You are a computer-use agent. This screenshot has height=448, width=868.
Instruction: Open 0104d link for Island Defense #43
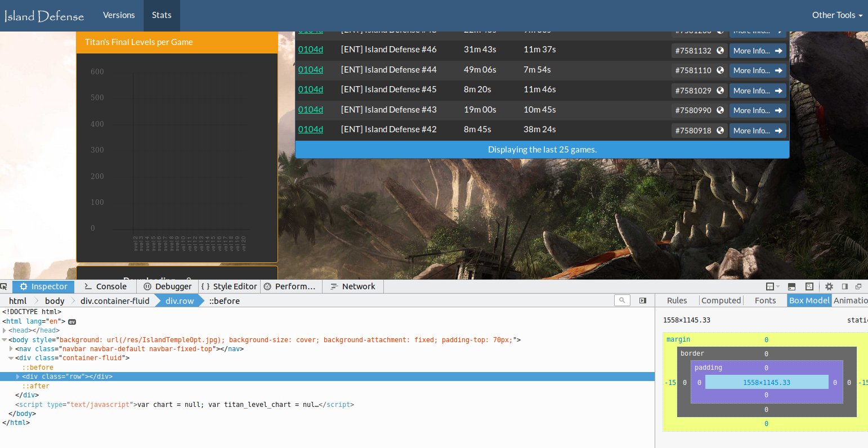coord(311,110)
